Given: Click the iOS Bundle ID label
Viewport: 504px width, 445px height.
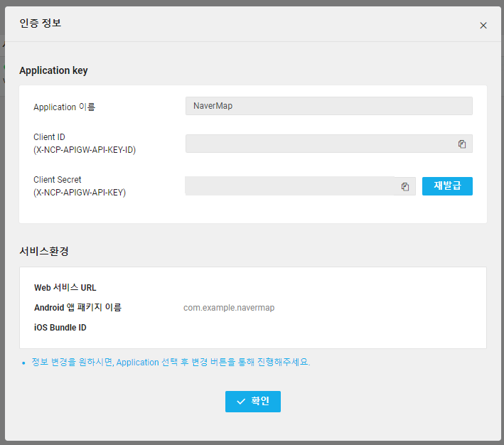Looking at the screenshot, I should [x=60, y=327].
